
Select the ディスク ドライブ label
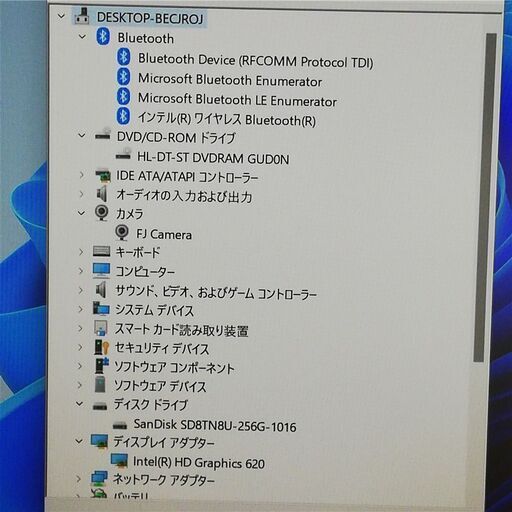(x=151, y=405)
